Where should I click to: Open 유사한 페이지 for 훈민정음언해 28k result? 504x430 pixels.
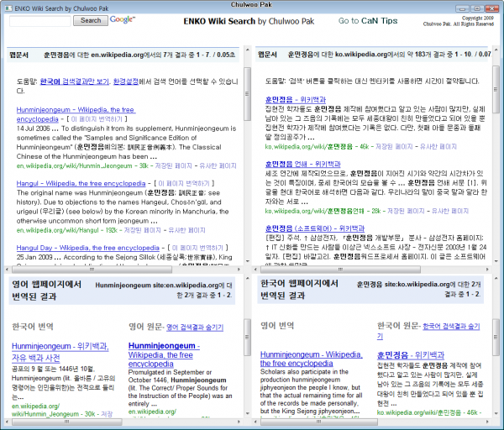click(450, 211)
